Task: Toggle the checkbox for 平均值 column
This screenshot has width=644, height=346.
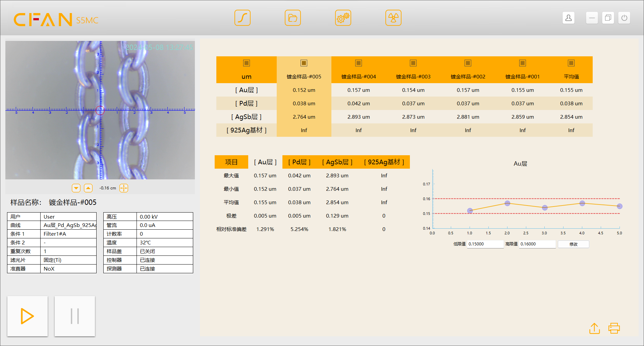Action: 571,63
